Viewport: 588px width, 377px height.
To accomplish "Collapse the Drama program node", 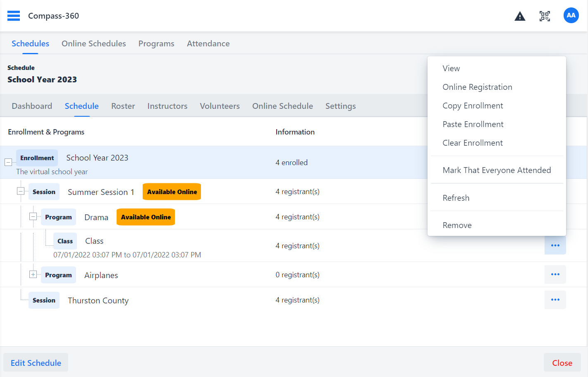I will click(x=33, y=216).
